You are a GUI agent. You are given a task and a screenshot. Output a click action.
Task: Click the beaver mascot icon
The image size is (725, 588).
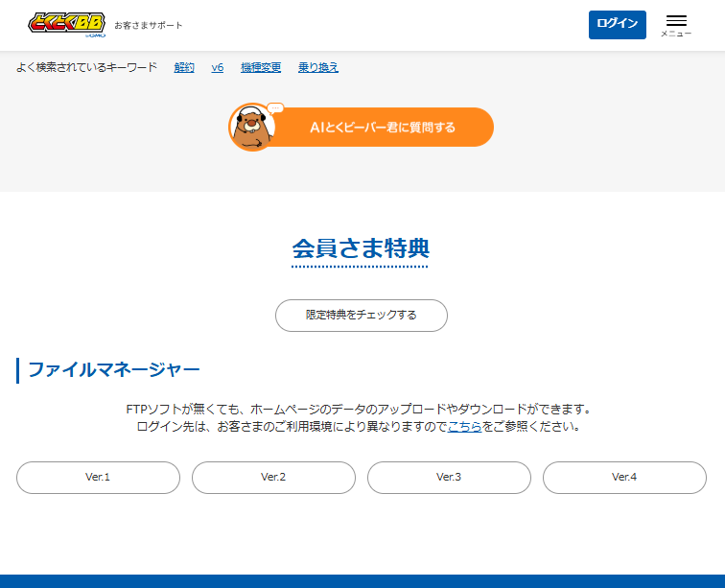(251, 128)
